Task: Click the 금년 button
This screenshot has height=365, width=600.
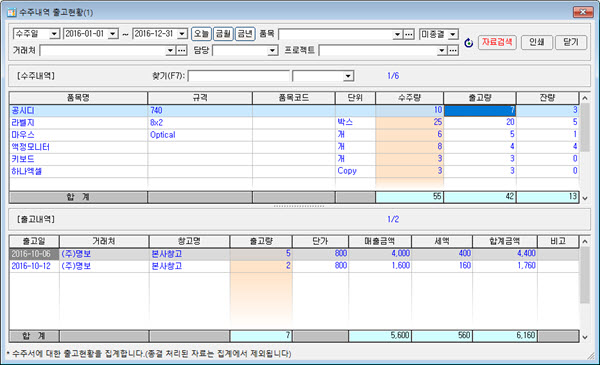Action: 245,34
